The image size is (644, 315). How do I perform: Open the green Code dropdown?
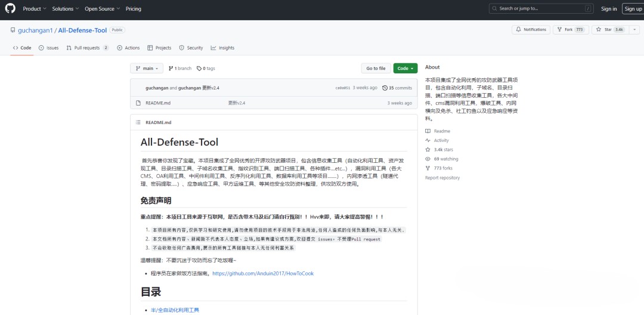coord(405,69)
